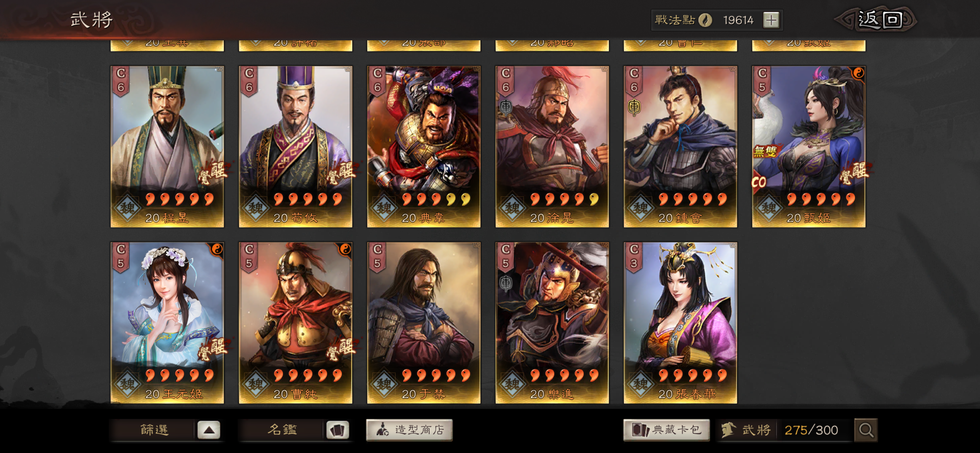Image resolution: width=980 pixels, height=453 pixels.
Task: Click the magnifier search icon
Action: (x=866, y=430)
